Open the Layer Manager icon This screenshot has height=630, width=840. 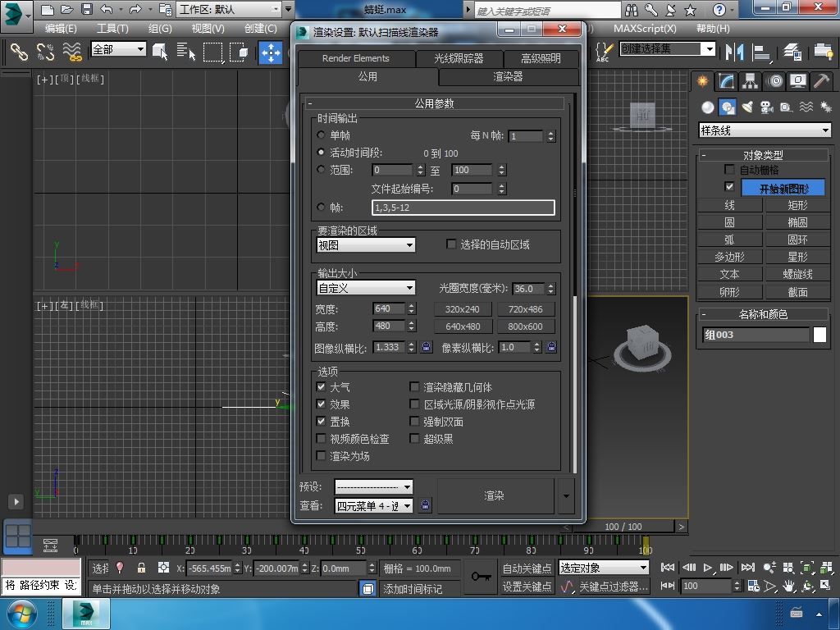click(792, 52)
